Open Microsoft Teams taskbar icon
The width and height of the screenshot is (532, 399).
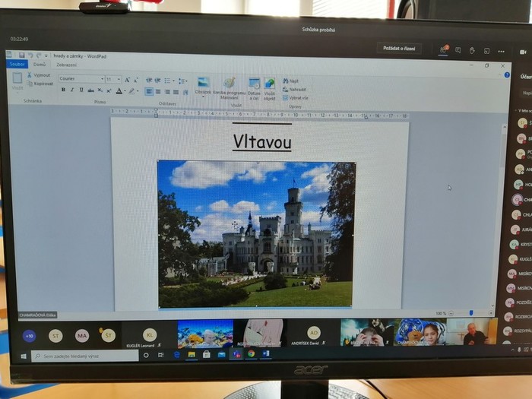(x=236, y=354)
